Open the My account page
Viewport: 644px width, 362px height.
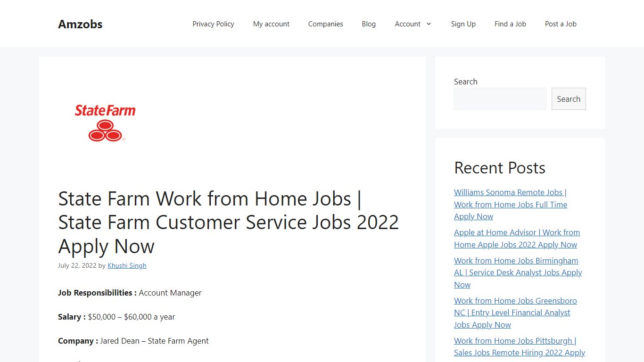click(x=271, y=24)
